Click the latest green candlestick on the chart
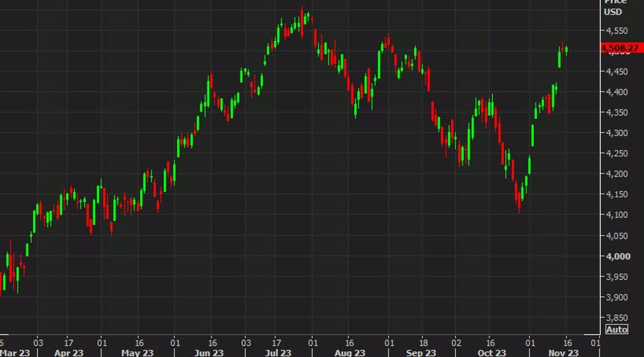The width and height of the screenshot is (644, 357). [566, 51]
